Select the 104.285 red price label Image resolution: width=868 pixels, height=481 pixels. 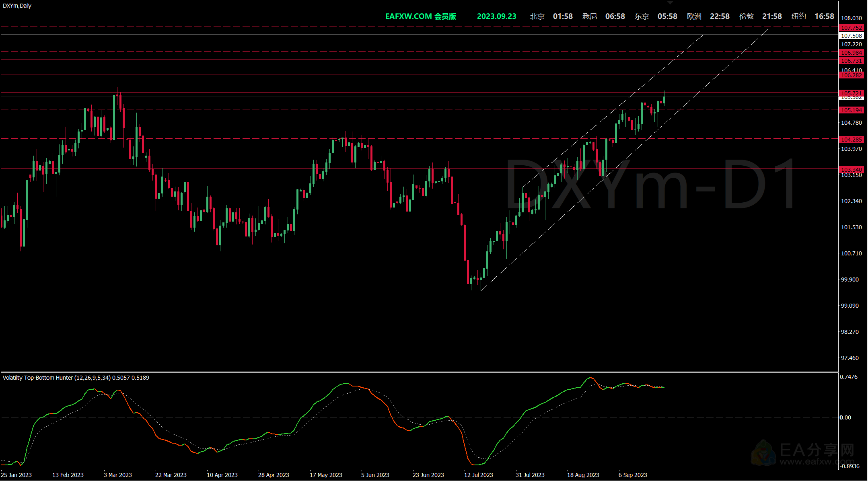coord(852,140)
